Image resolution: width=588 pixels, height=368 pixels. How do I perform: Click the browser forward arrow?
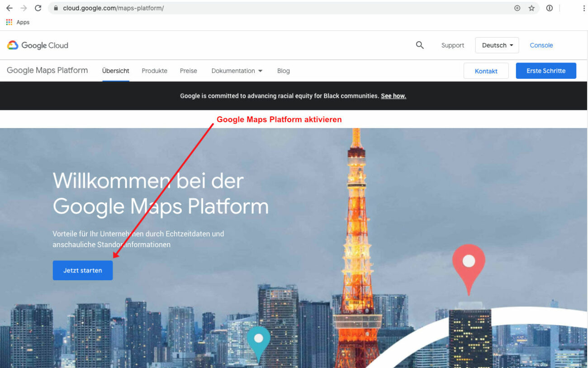coord(24,8)
